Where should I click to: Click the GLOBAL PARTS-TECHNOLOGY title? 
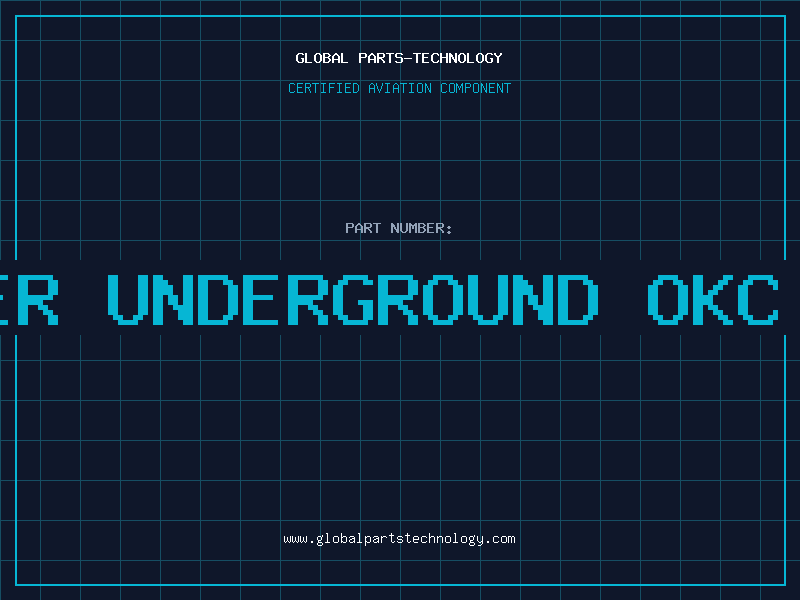coord(399,58)
